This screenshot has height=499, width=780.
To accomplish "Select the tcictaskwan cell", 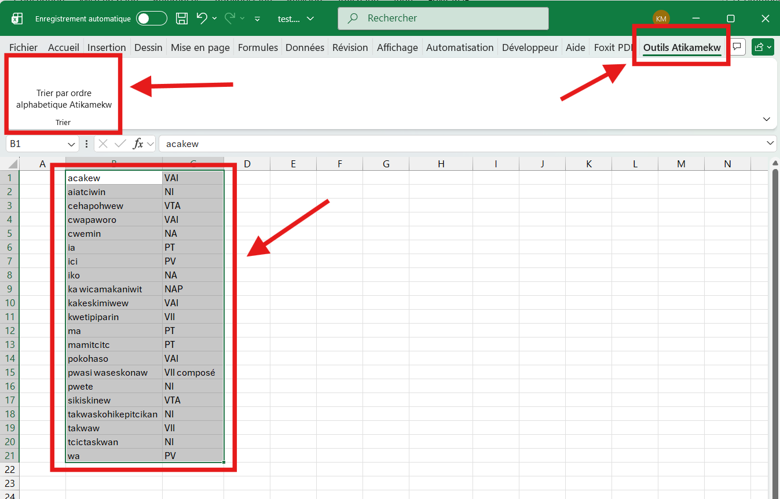I will (x=114, y=442).
